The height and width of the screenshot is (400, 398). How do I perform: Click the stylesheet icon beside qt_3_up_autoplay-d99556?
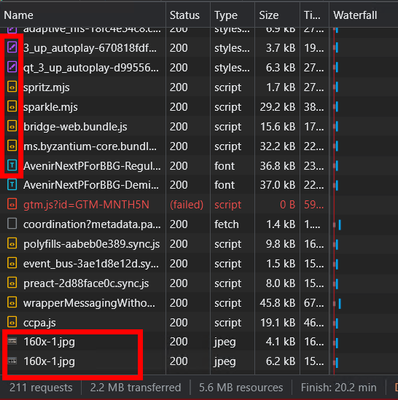tap(12, 68)
